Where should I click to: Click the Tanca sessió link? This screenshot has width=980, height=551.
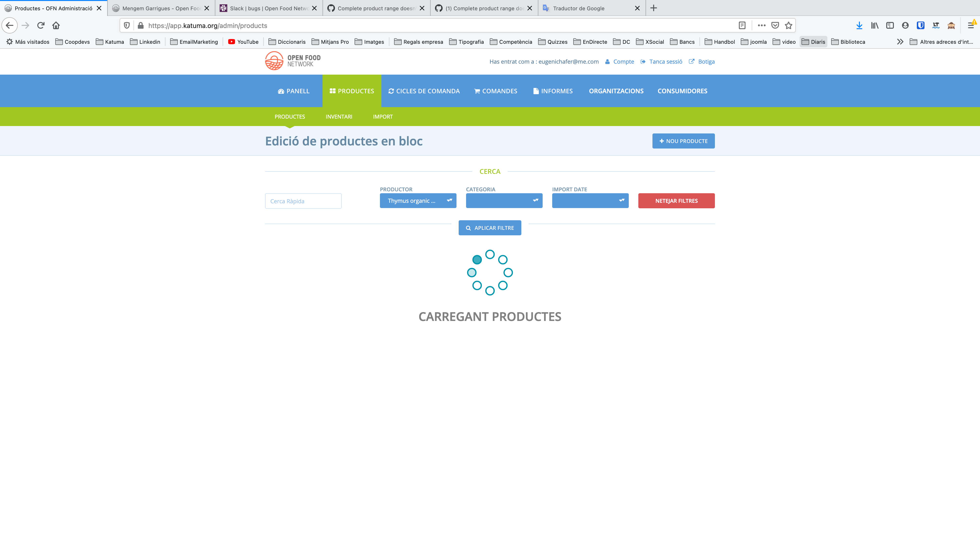point(665,62)
